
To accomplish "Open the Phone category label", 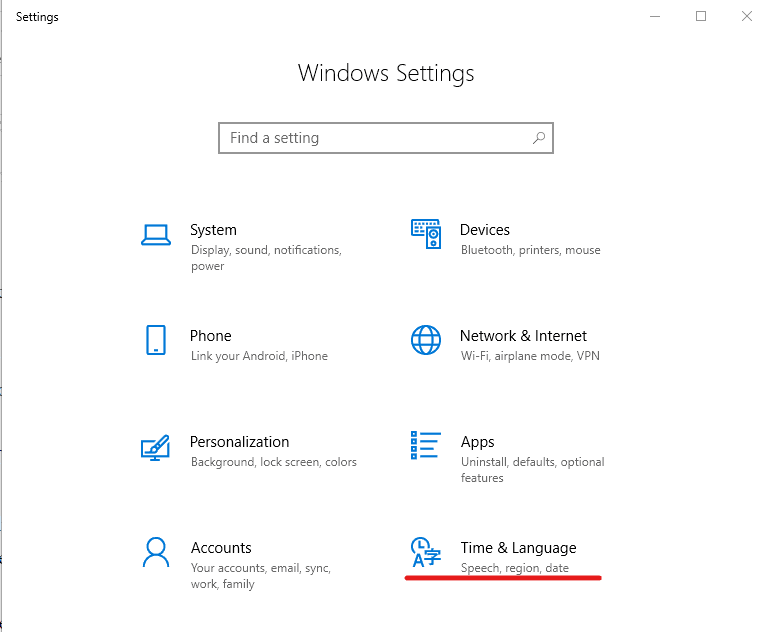I will pos(211,336).
